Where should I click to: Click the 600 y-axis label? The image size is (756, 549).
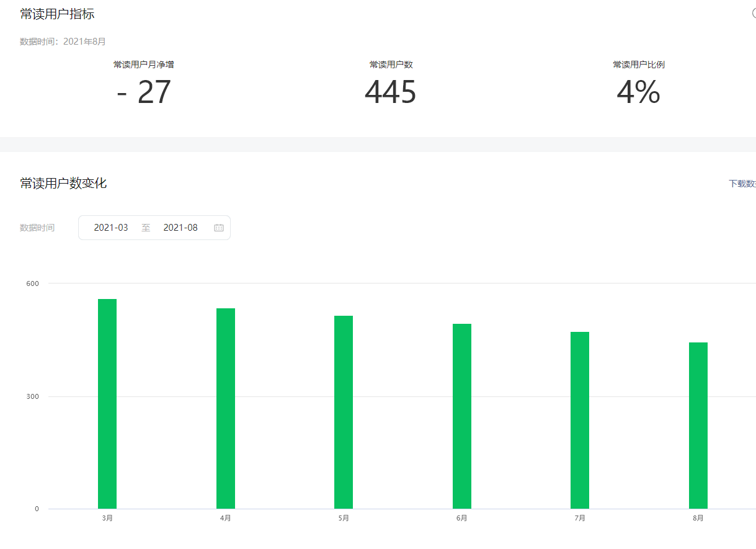[32, 283]
